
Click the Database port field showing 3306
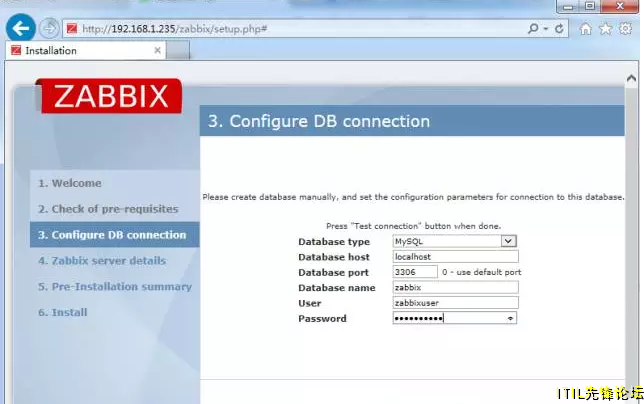[x=415, y=272]
